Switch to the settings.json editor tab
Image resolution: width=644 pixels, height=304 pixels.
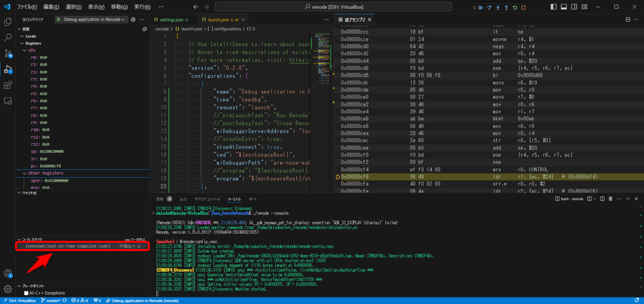point(171,19)
